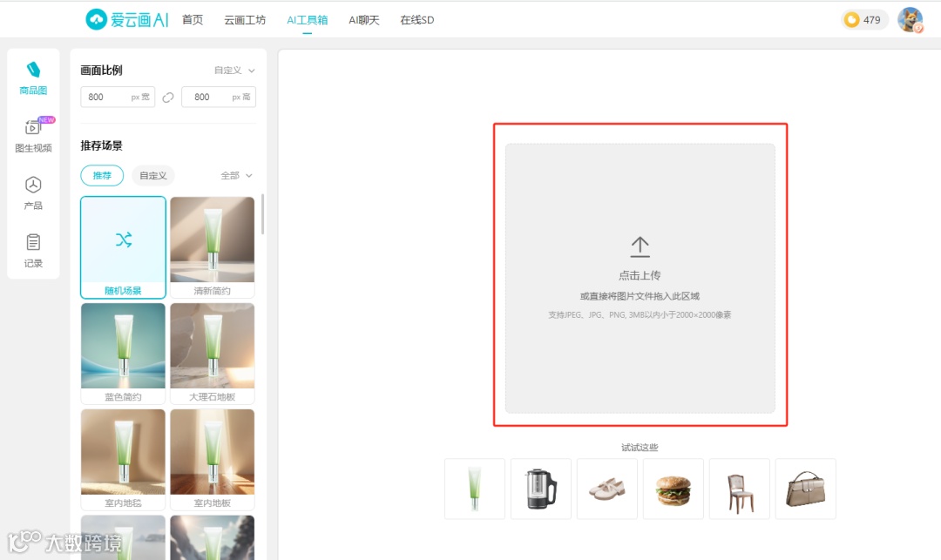
Task: Open the 云画工坊 menu item
Action: tap(245, 20)
